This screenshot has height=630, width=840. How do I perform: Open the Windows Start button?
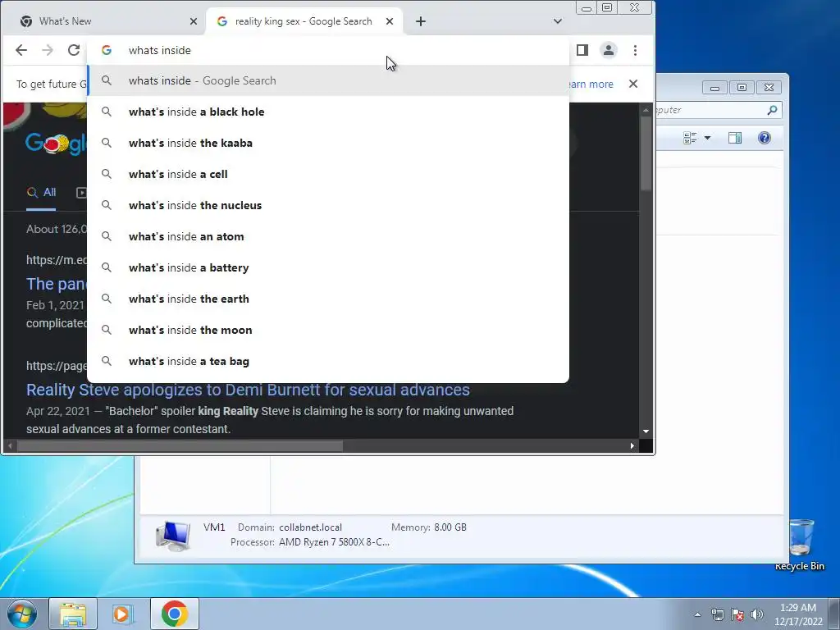coord(21,614)
